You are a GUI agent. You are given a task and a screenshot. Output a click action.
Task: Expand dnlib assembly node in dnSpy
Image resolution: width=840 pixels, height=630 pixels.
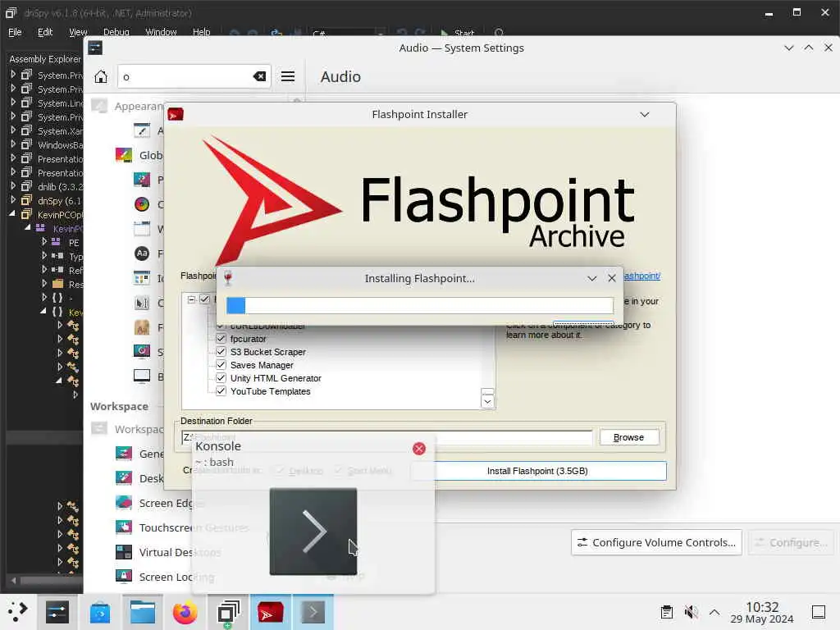point(13,185)
